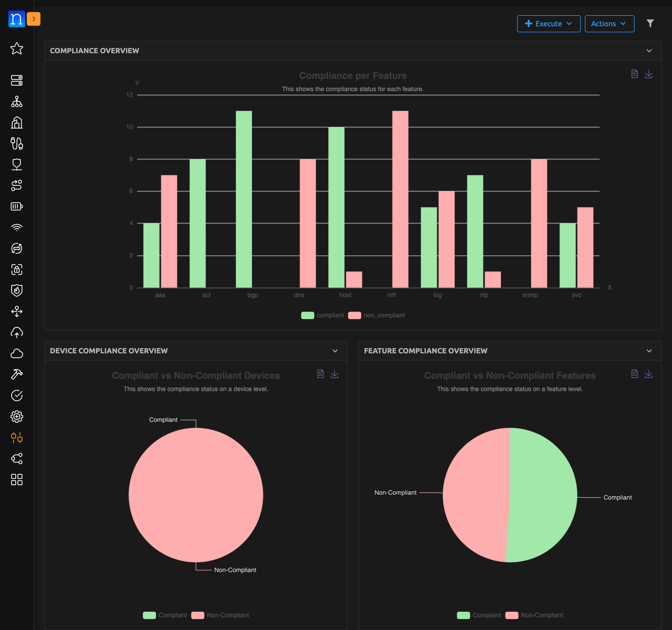Collapse the Compliance Overview section

[x=649, y=50]
